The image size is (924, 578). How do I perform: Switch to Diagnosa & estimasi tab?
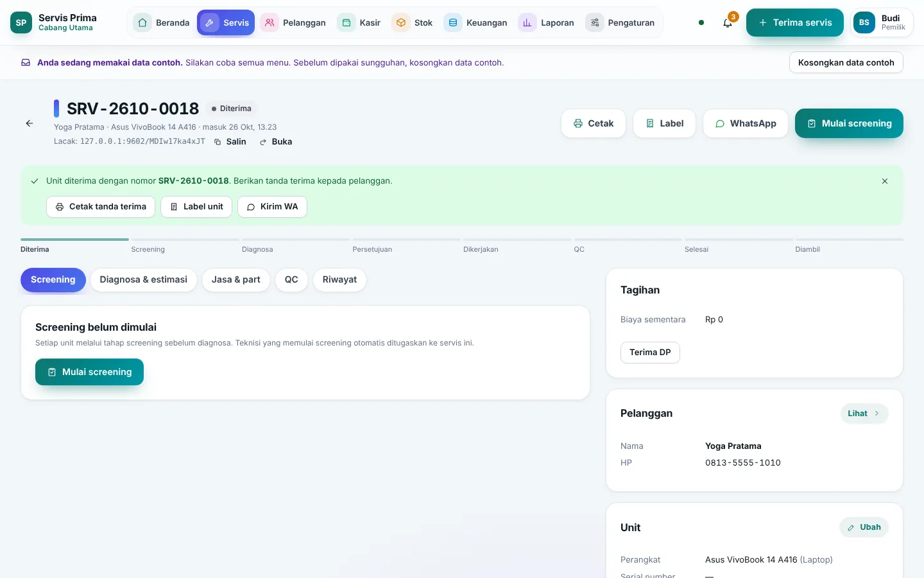pyautogui.click(x=144, y=280)
